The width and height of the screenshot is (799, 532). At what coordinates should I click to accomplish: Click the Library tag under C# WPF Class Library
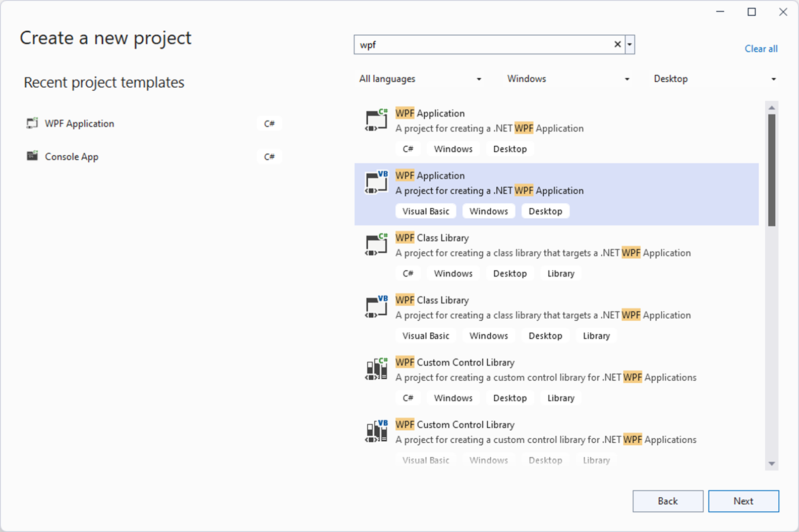coord(561,273)
